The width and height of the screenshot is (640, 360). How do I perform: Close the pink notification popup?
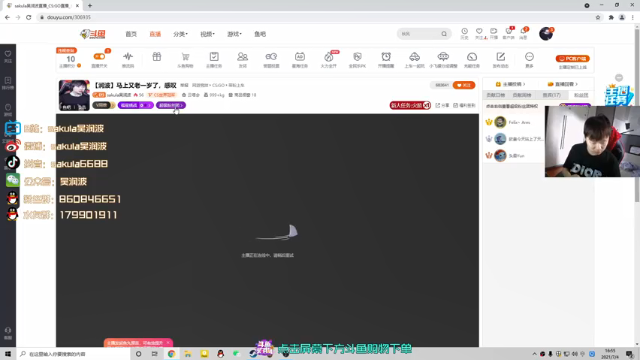point(168,343)
